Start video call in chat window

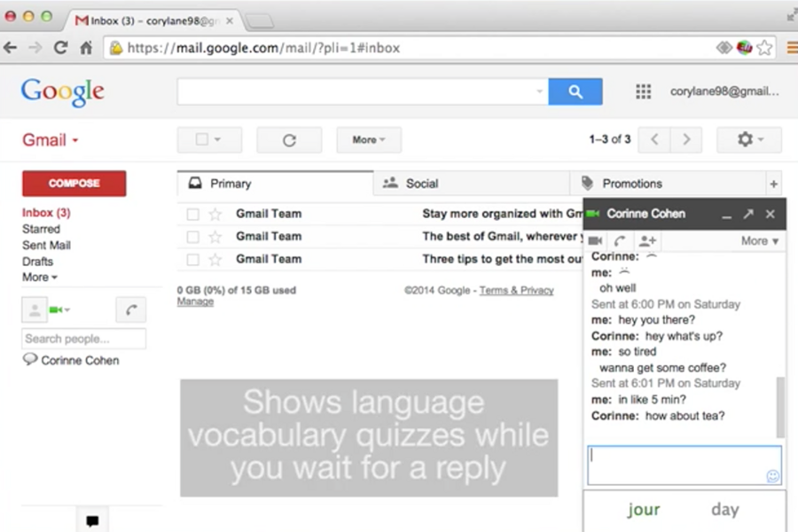(595, 241)
